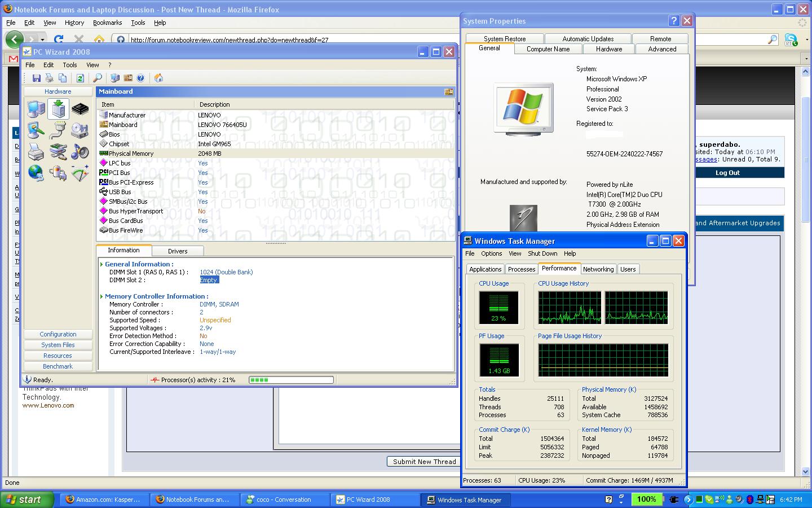Select the Physical Memory row
This screenshot has height=508, width=812.
pos(276,154)
